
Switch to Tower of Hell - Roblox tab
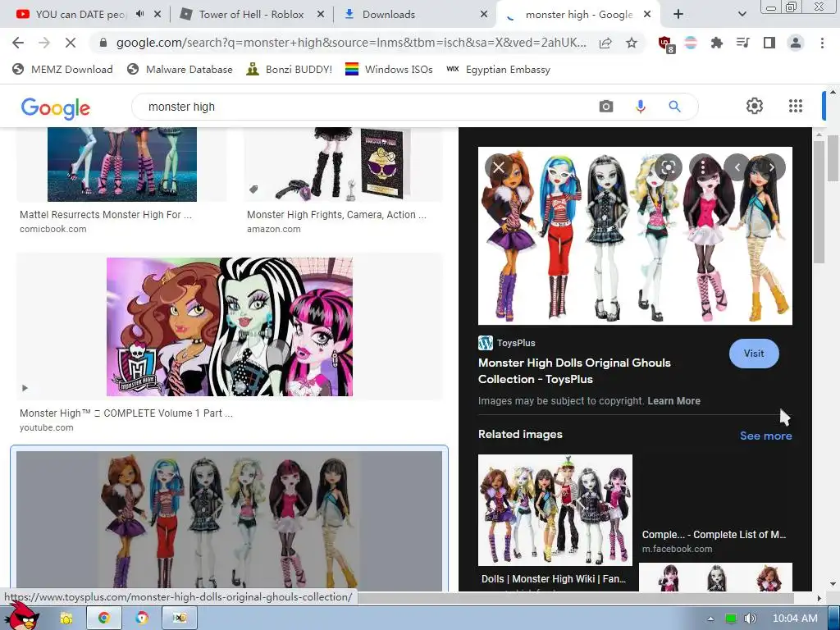click(251, 15)
